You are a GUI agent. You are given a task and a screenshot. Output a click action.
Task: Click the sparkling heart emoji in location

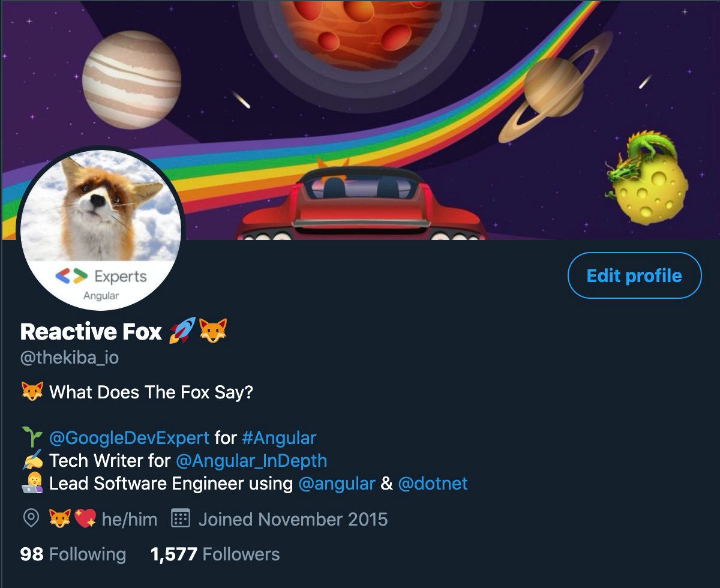pos(85,519)
